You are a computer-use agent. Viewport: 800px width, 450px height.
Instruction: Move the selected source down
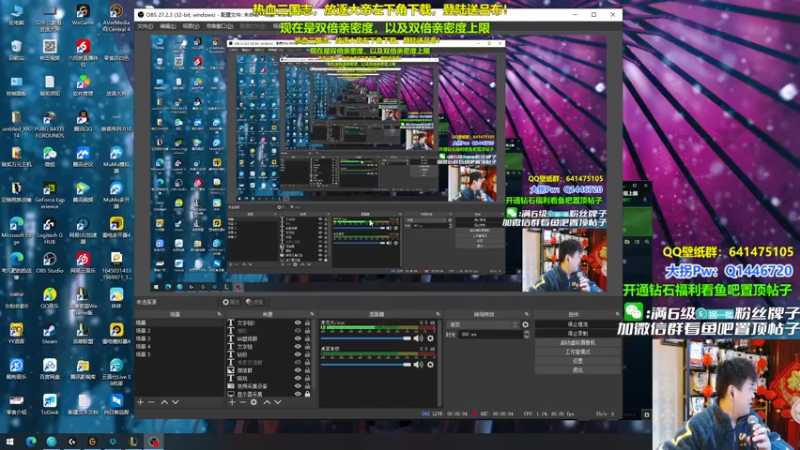tap(278, 402)
